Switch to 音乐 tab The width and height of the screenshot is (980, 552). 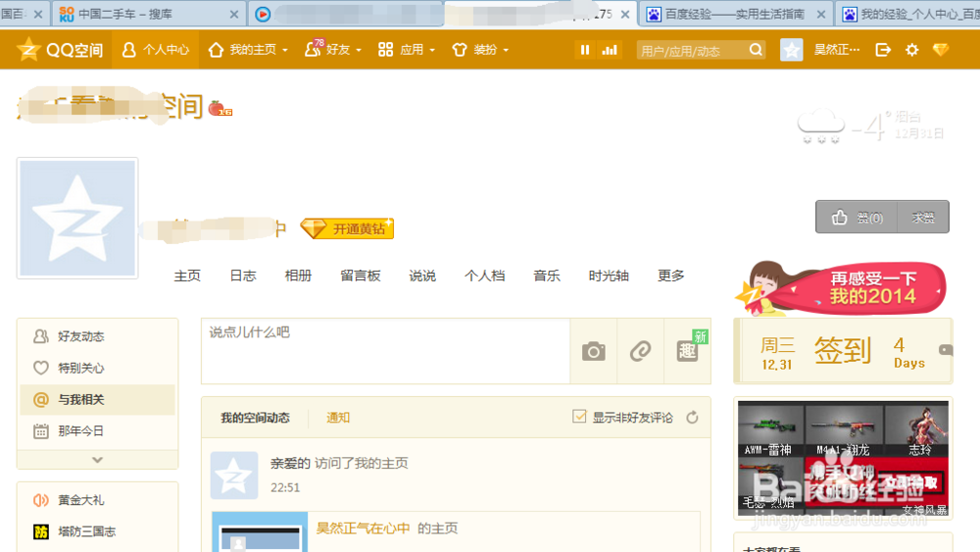pos(547,276)
